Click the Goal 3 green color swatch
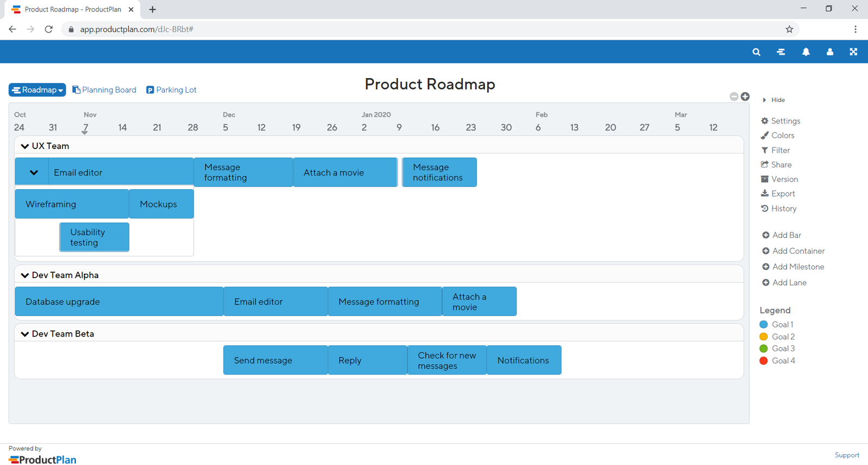Screen dimensions: 868x465 [764, 348]
